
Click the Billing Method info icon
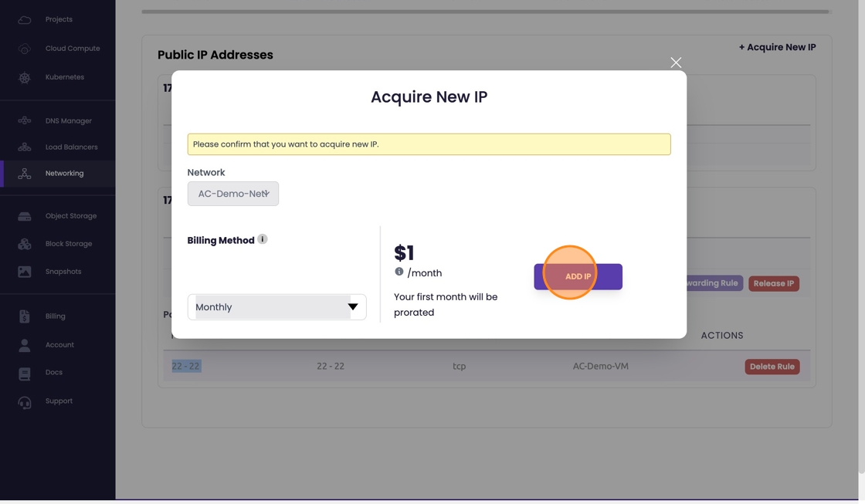263,239
